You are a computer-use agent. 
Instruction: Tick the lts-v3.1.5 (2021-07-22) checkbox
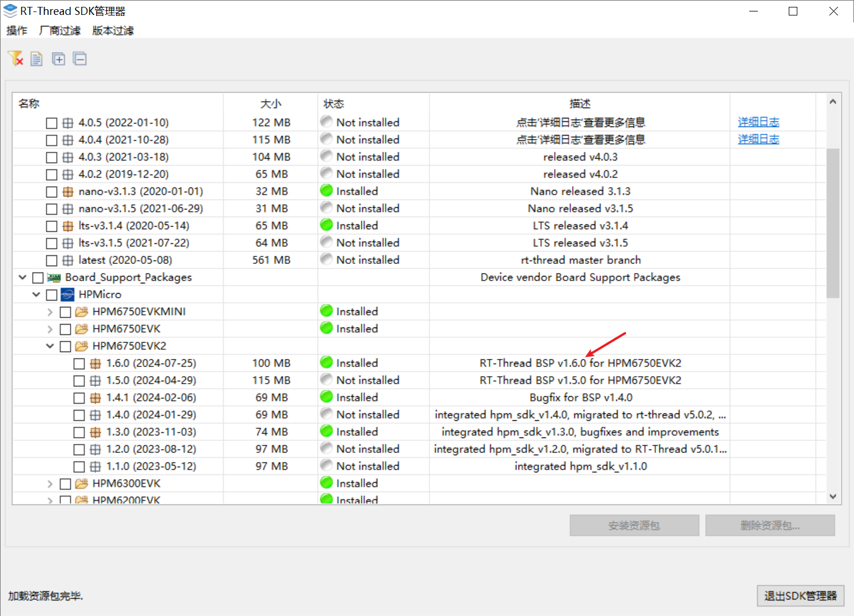click(x=52, y=243)
